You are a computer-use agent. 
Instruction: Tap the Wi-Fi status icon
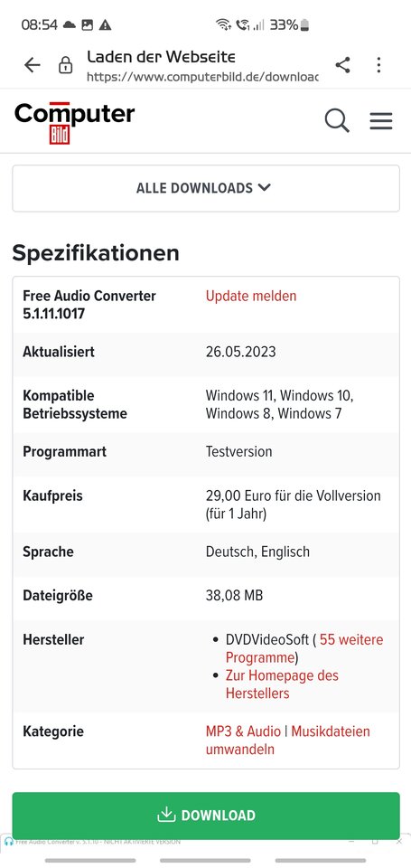tap(223, 24)
